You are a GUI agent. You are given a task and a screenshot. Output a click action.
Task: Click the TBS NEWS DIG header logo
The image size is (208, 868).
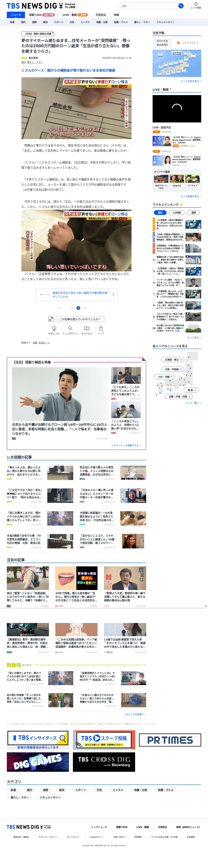[41, 6]
